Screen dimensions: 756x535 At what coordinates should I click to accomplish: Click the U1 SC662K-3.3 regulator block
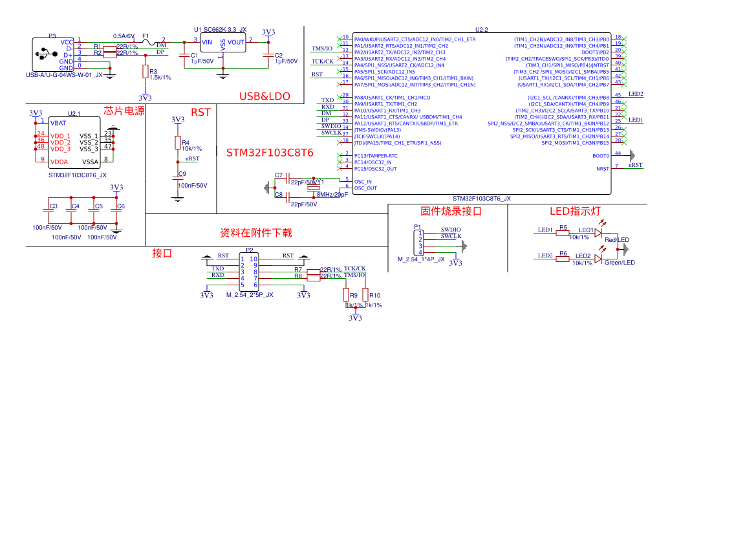[222, 43]
